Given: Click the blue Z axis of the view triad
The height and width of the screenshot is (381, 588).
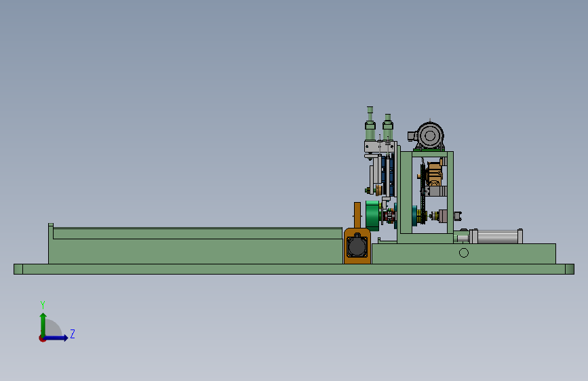Looking at the screenshot, I should 56,338.
